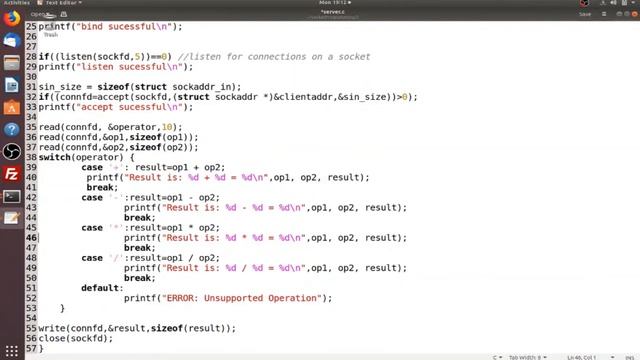Click 'break;' on line 44
Viewport: 640px width, 360px height.
point(140,218)
